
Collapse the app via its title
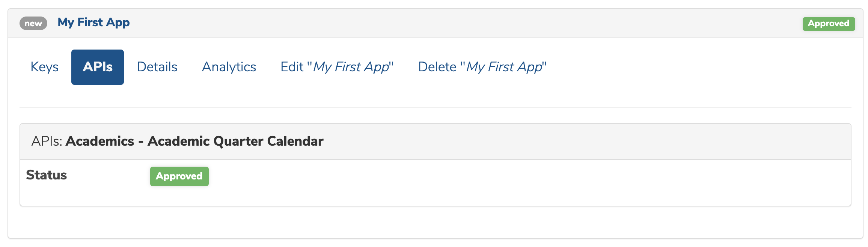coord(93,23)
